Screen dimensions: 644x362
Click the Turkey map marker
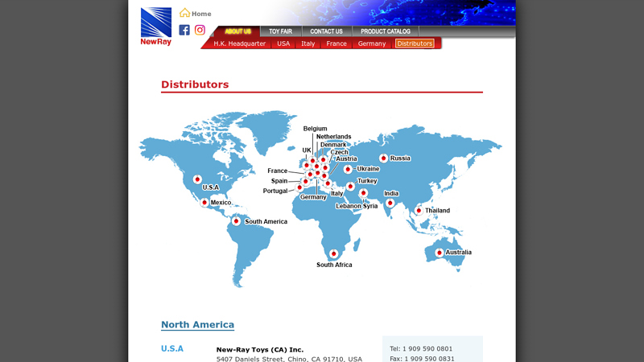tap(350, 187)
